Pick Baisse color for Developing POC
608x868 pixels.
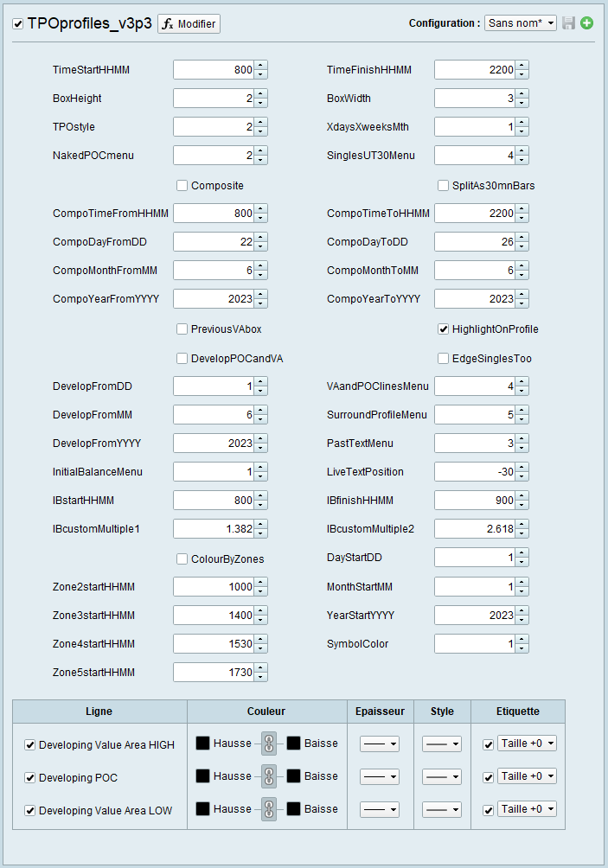click(x=293, y=775)
